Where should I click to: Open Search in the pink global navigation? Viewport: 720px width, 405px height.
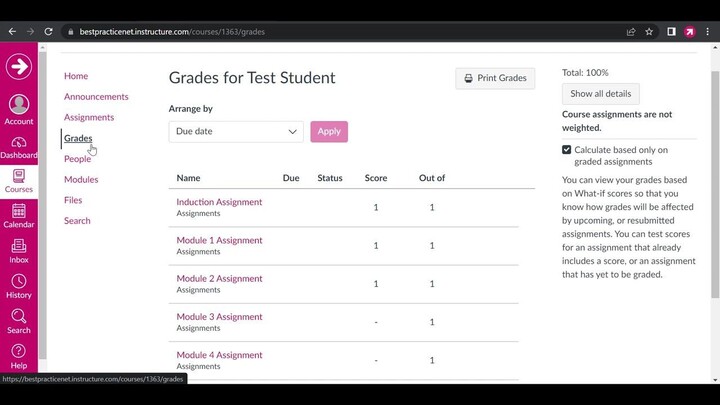point(19,321)
